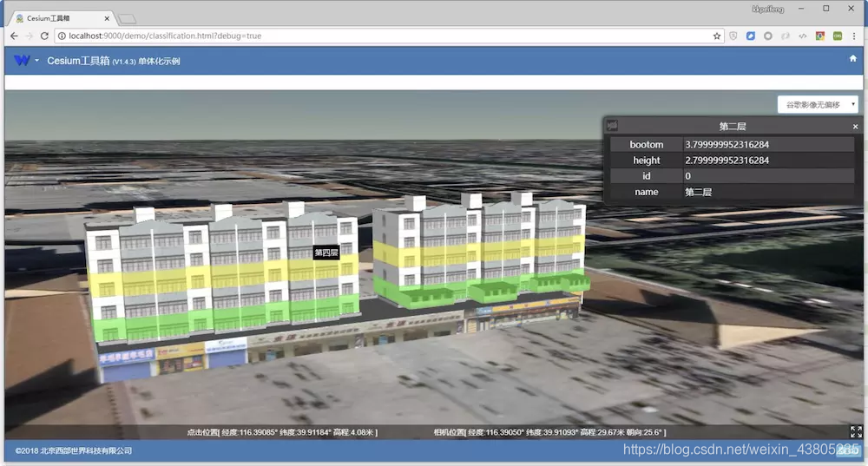Click the green extension icon near menu
Screen dimensions: 868x466
(838, 36)
